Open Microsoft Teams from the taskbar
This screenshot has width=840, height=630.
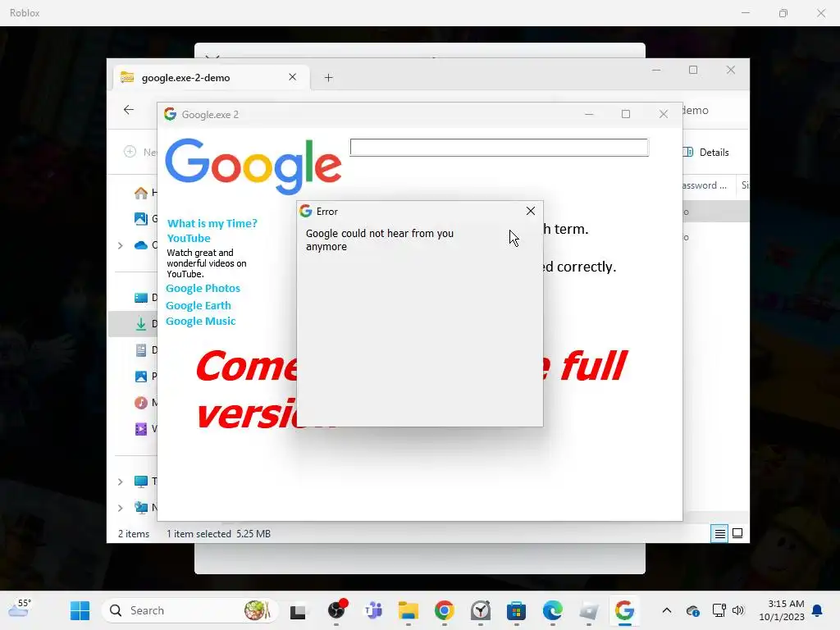(373, 610)
